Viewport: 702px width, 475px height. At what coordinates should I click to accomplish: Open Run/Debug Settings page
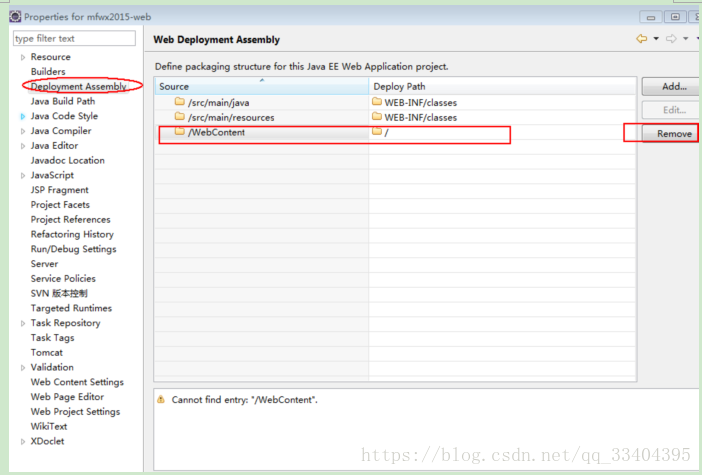[x=73, y=249]
